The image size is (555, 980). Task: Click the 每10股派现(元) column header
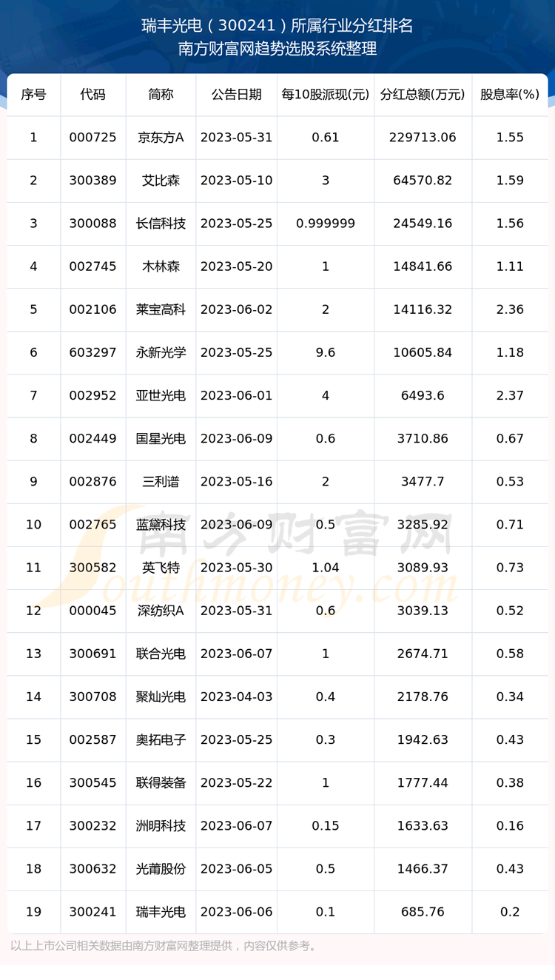325,95
